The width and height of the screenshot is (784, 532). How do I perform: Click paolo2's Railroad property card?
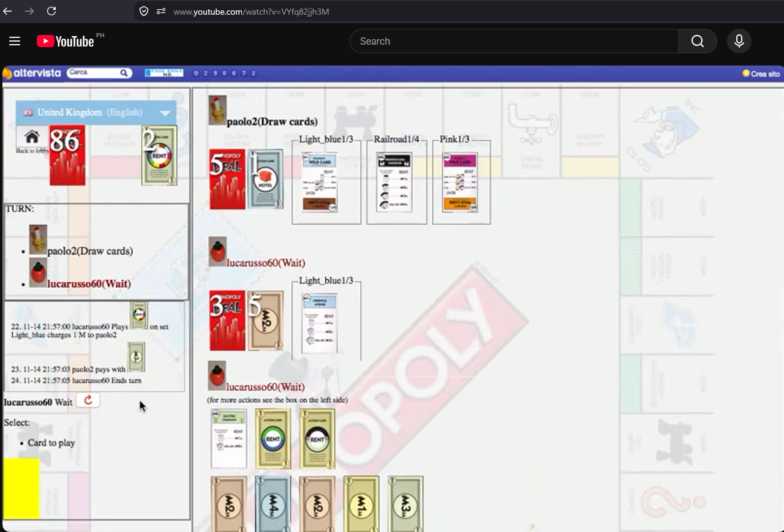[394, 182]
